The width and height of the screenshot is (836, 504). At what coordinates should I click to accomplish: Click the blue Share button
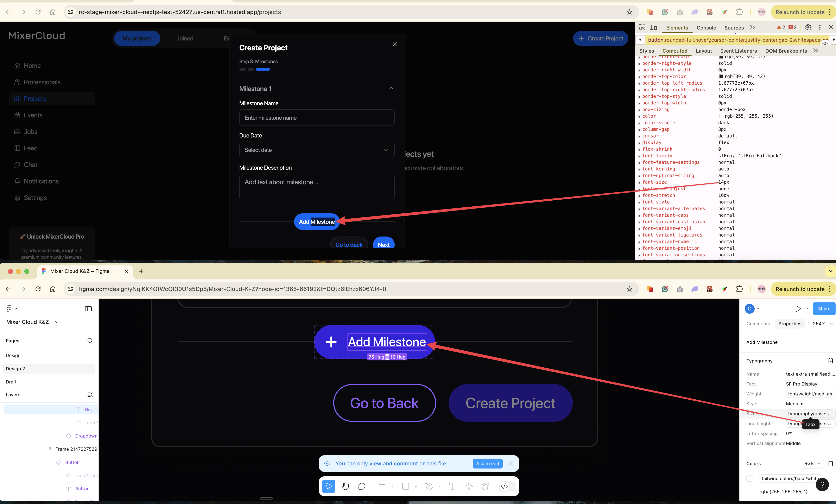823,309
